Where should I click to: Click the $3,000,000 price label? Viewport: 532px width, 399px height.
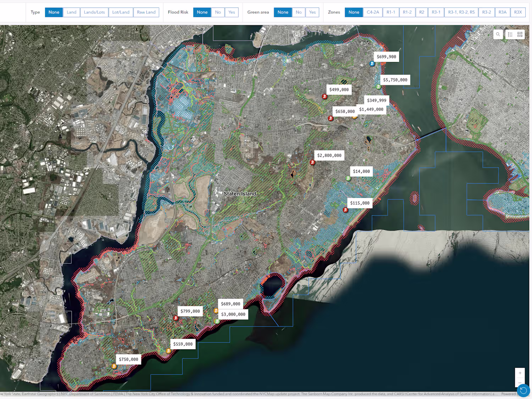[233, 314]
